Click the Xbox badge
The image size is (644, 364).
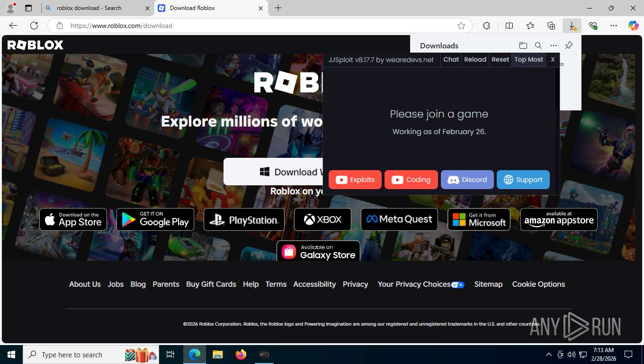pos(322,219)
